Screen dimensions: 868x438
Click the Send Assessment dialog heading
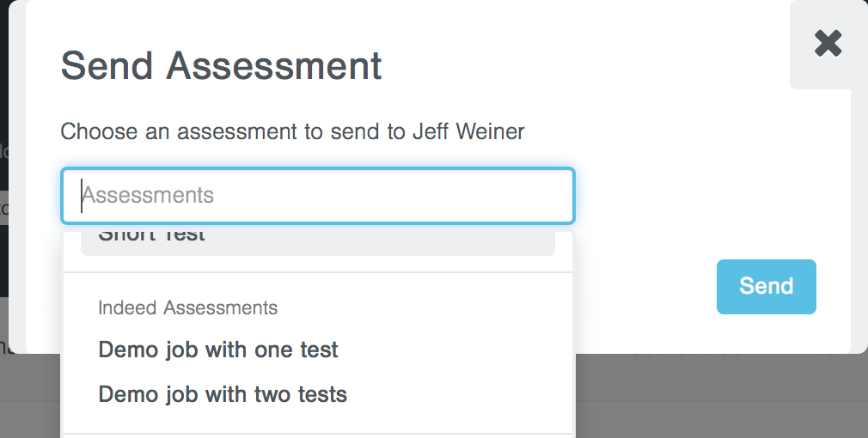coord(222,66)
